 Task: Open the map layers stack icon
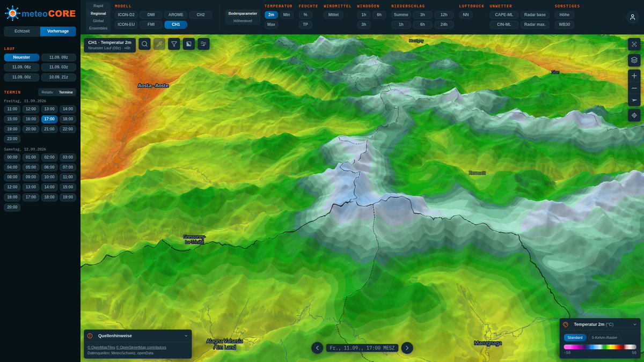point(634,60)
